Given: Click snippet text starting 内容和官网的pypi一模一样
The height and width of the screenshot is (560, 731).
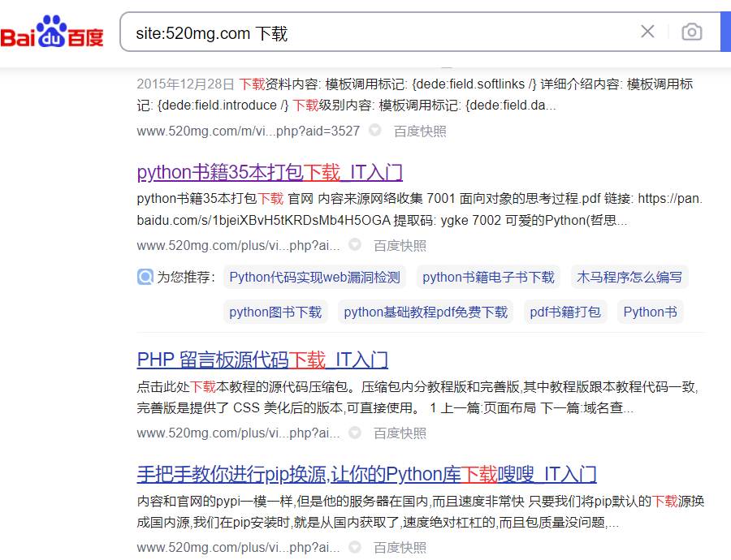Looking at the screenshot, I should pos(421,511).
